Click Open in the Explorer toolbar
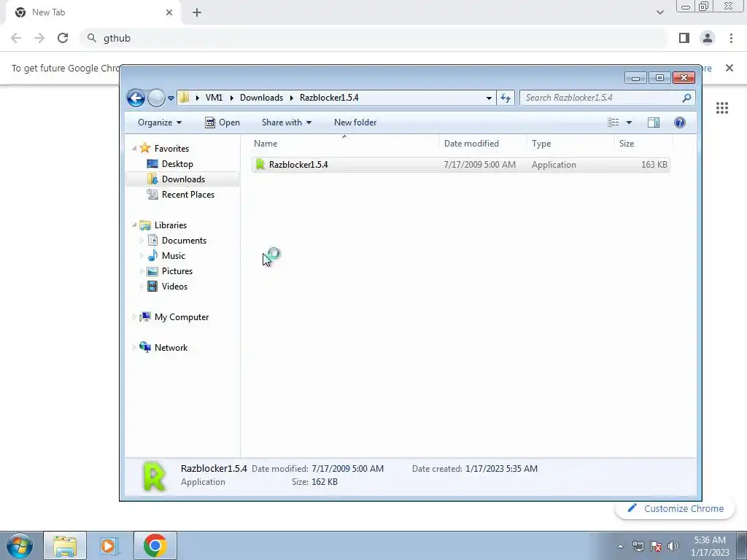 222,122
